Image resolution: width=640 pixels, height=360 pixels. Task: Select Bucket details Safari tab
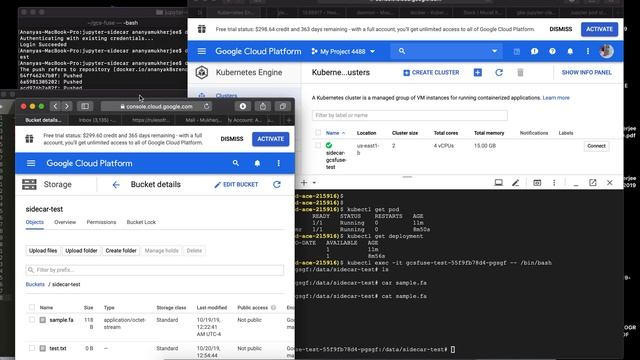pyautogui.click(x=43, y=120)
